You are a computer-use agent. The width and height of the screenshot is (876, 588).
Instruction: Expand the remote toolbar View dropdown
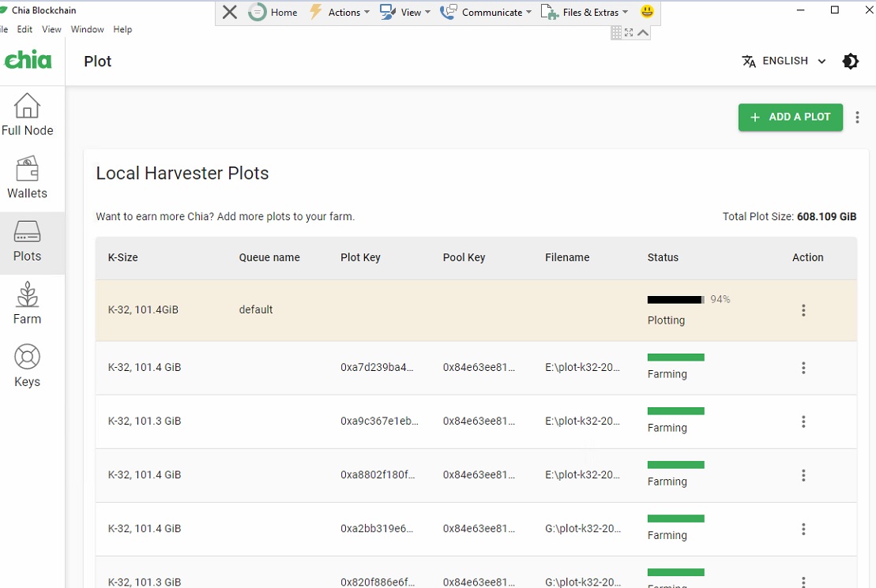pyautogui.click(x=405, y=13)
